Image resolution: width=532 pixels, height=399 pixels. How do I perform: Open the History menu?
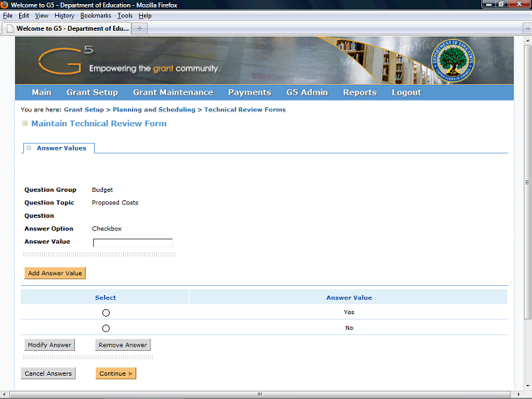(x=64, y=16)
